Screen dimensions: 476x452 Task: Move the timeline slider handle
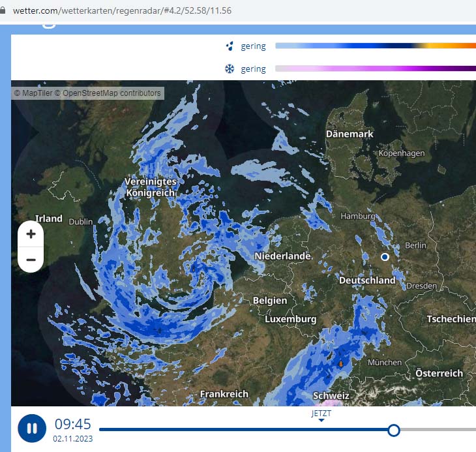point(394,430)
